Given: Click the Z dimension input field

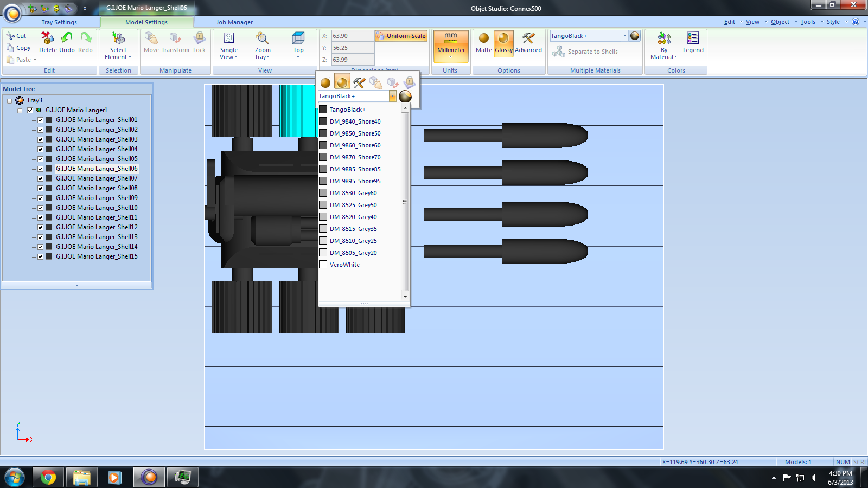Looking at the screenshot, I should coord(353,60).
